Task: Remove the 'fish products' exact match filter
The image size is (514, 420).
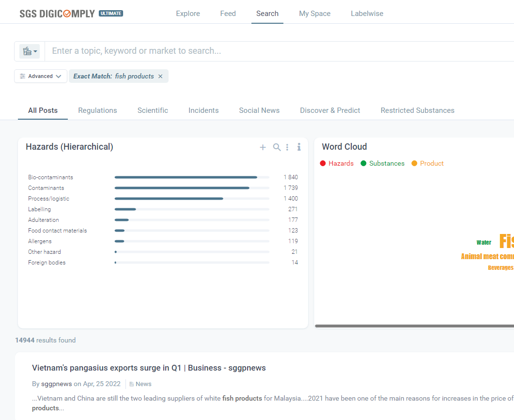Action: pos(160,77)
